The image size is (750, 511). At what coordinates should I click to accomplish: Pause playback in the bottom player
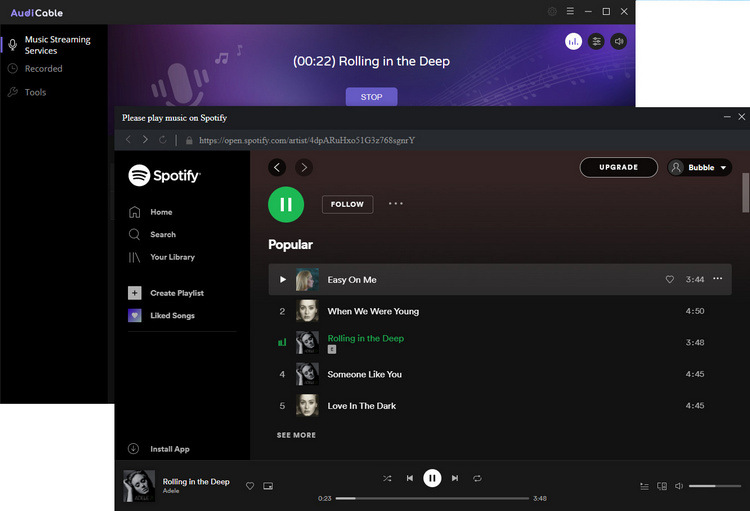point(432,478)
